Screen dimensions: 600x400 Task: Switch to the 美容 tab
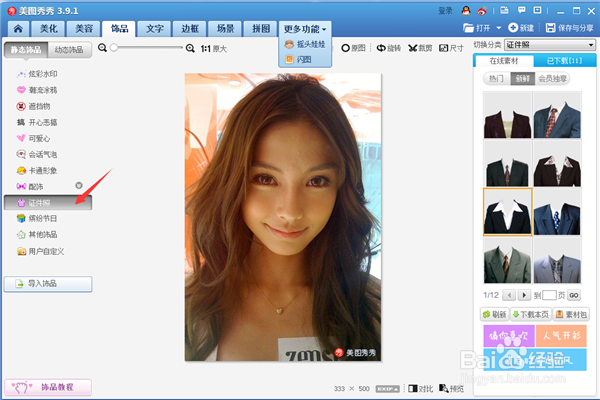coord(84,29)
